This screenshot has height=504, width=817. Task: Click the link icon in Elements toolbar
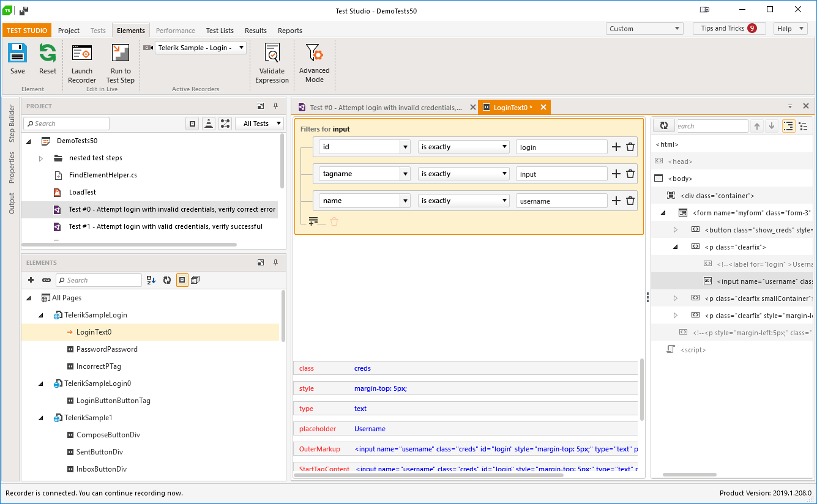pyautogui.click(x=47, y=280)
